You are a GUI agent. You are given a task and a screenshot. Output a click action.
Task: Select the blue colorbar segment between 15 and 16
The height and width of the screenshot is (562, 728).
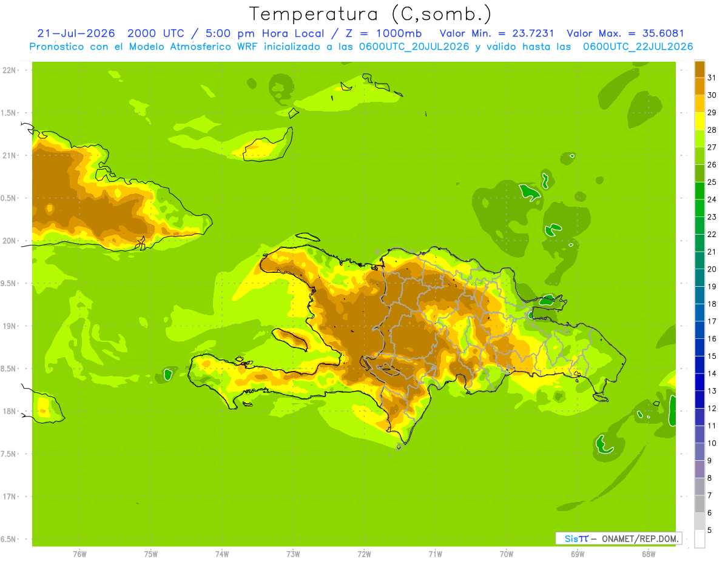(x=699, y=347)
